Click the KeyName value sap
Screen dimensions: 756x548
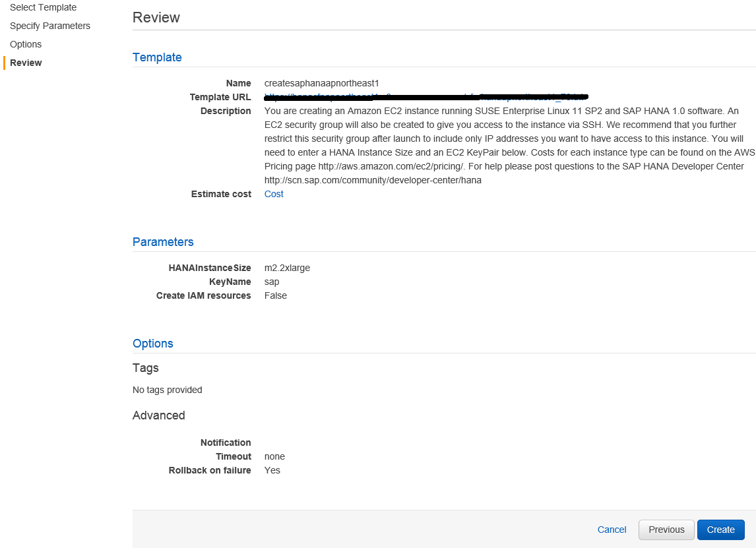pyautogui.click(x=271, y=282)
